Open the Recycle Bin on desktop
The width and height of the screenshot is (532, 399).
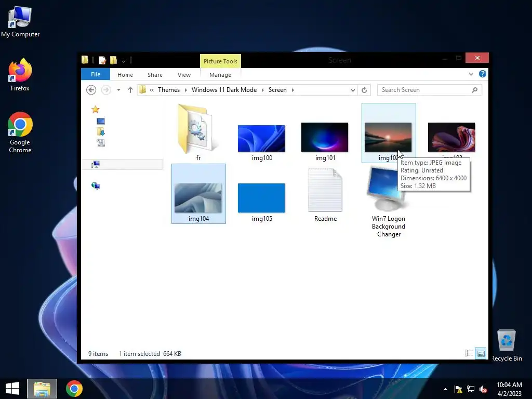pyautogui.click(x=507, y=345)
